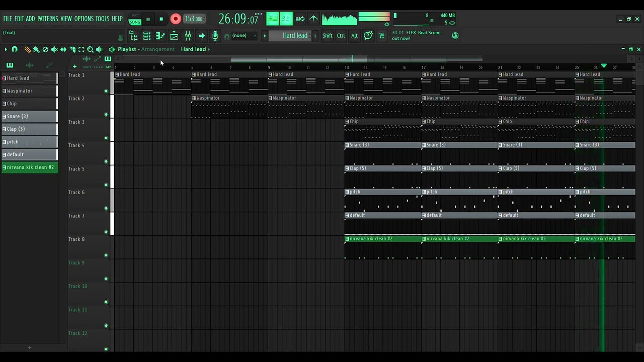Click the 153.000 tempo value
The height and width of the screenshot is (362, 644).
coord(194,19)
